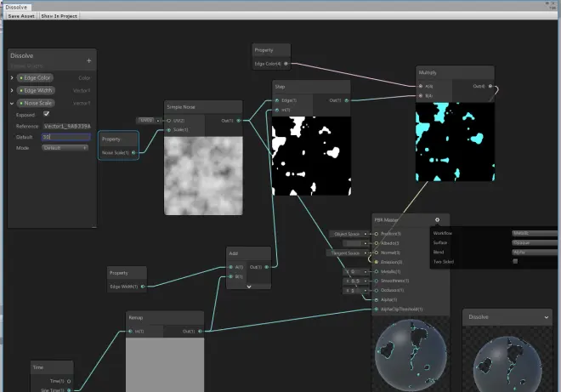Collapse the Noise Scale property row
The width and height of the screenshot is (561, 392).
click(x=12, y=103)
